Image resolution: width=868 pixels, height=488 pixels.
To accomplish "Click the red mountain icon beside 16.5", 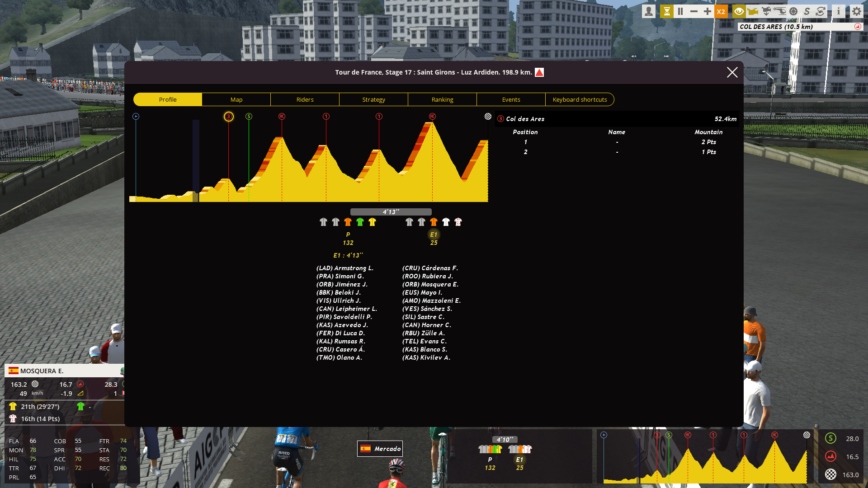I will [830, 456].
